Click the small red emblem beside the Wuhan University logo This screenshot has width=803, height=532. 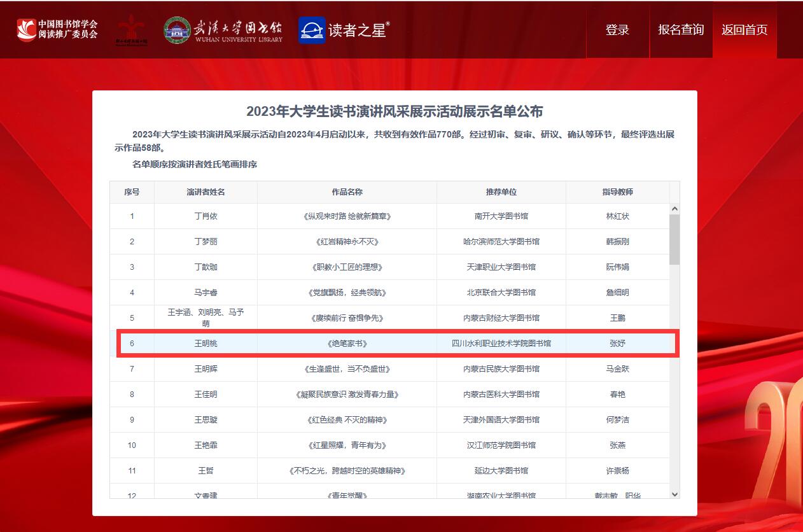tap(131, 29)
